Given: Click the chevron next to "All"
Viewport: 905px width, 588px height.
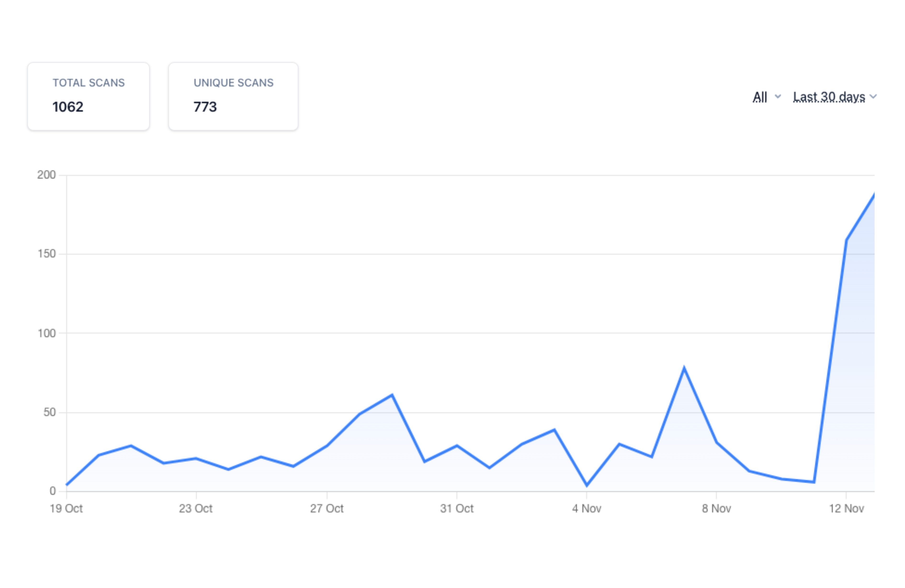Looking at the screenshot, I should click(778, 96).
